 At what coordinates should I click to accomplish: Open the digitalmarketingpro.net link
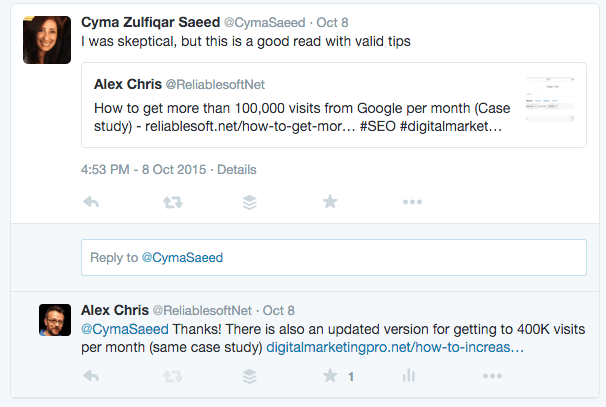coord(395,348)
